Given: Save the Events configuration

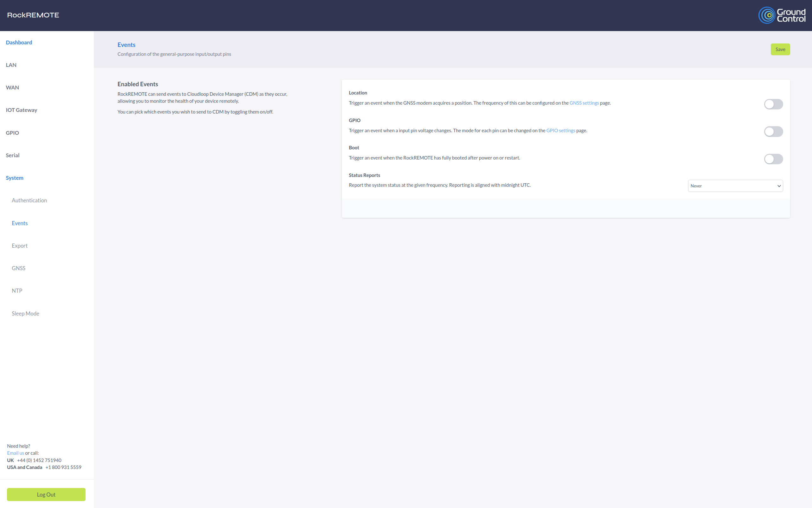Looking at the screenshot, I should point(780,49).
